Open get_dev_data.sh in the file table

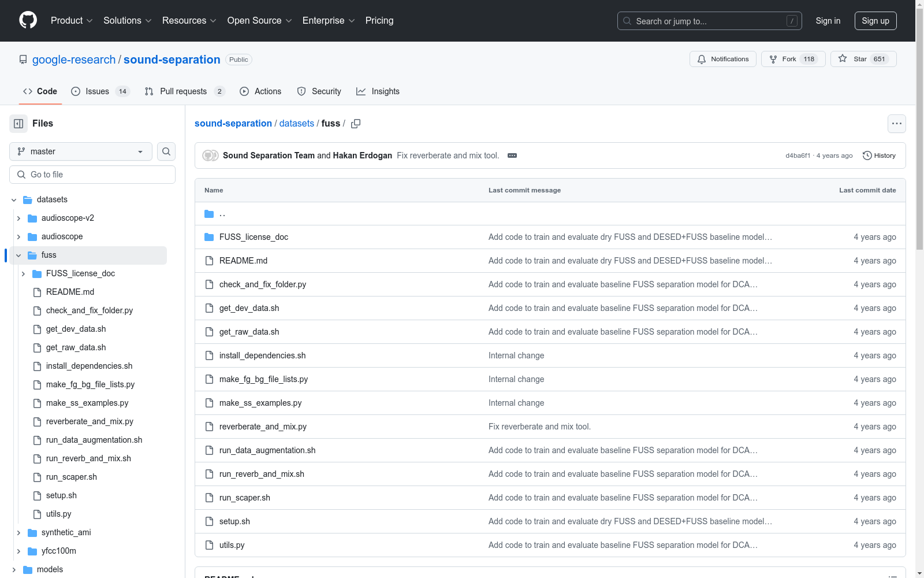[x=249, y=308]
